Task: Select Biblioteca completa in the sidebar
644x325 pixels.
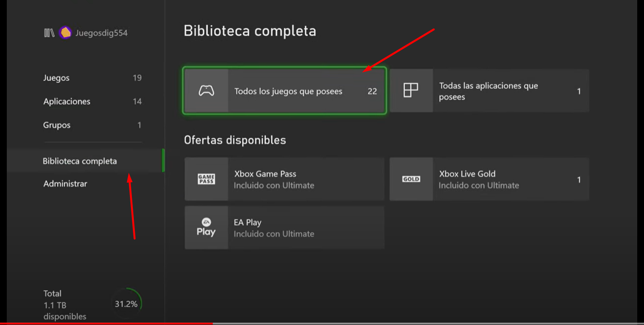Action: click(x=85, y=161)
